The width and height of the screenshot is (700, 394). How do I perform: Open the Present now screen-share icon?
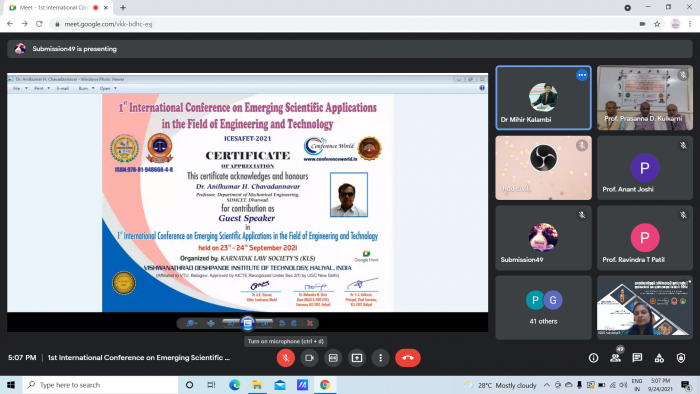click(357, 358)
